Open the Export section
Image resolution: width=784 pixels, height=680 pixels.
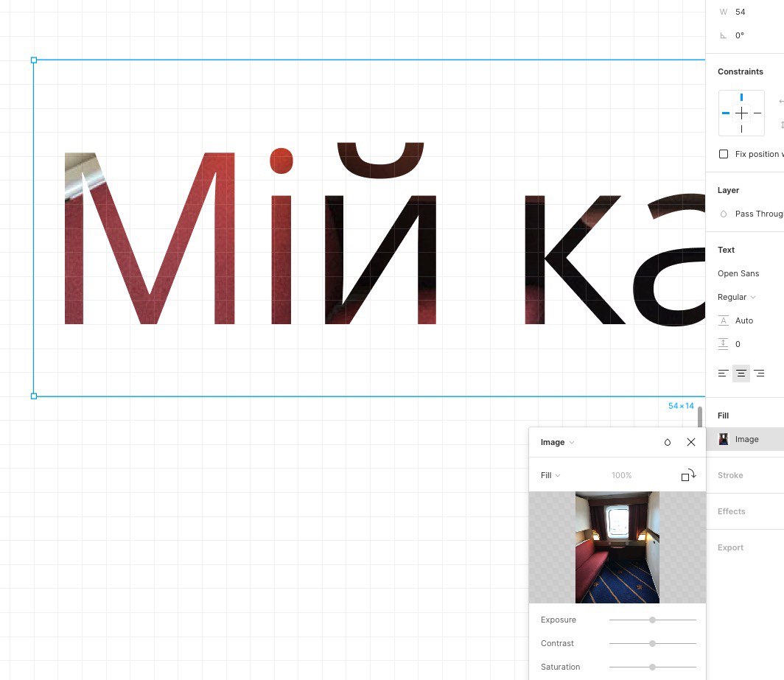coord(730,547)
